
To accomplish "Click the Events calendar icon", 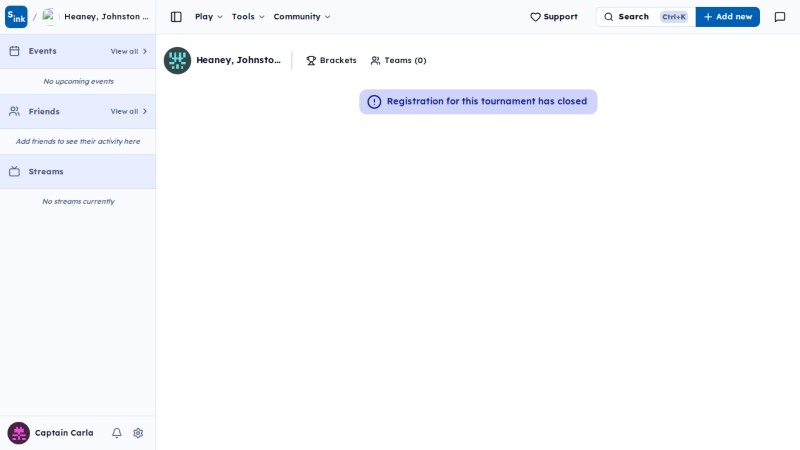I will tap(14, 51).
